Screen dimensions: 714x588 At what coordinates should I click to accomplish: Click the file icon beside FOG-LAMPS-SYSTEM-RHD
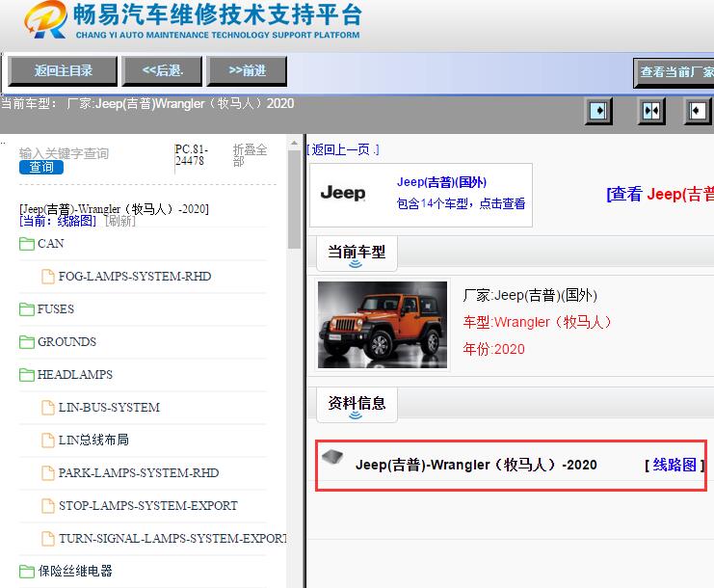click(48, 277)
